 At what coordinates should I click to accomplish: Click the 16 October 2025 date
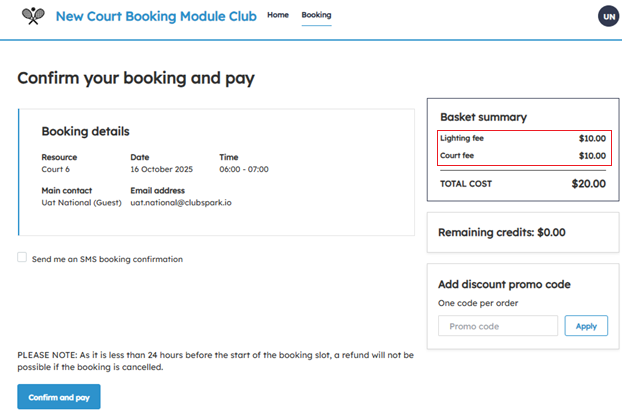[x=160, y=170]
